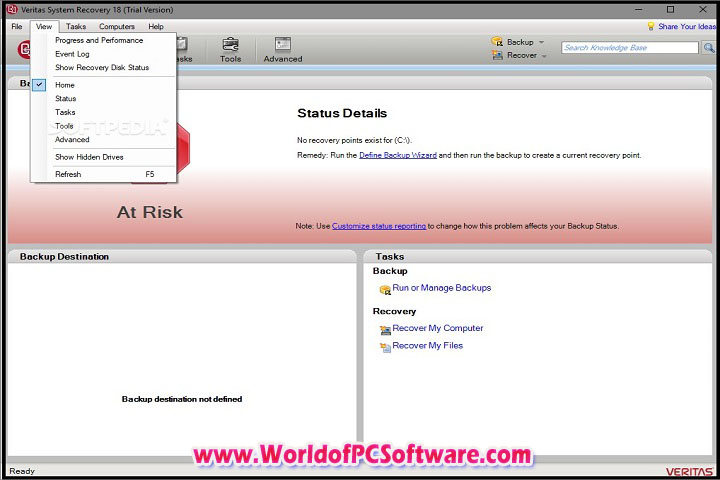
Task: Open the Define Backup Wizard link
Action: click(398, 155)
